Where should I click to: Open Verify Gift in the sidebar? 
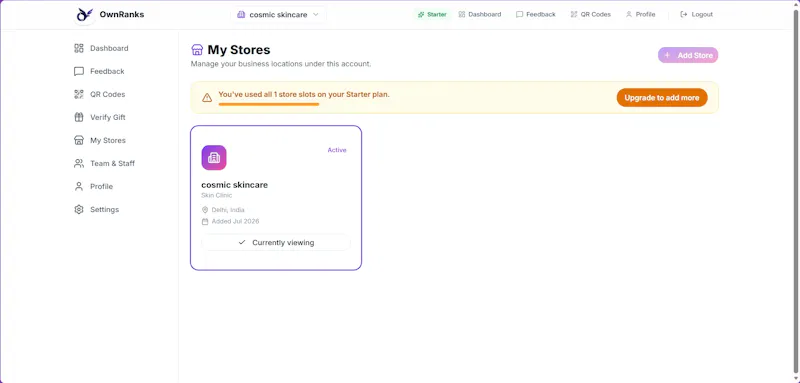tap(99, 117)
